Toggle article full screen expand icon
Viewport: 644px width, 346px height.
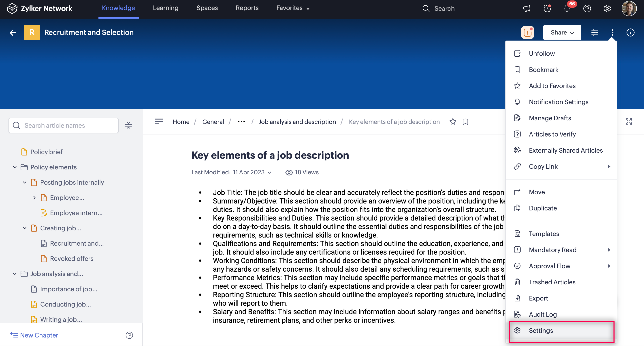[629, 122]
